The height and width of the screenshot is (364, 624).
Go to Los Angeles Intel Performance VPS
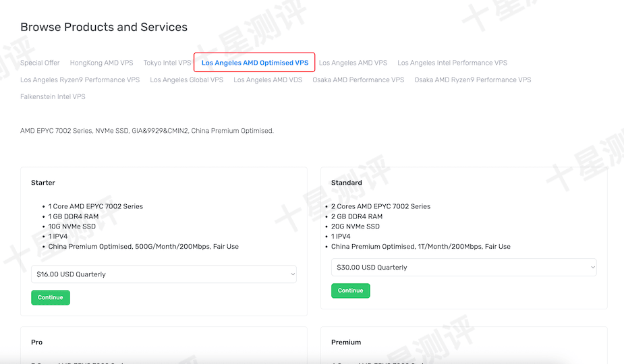pos(452,63)
